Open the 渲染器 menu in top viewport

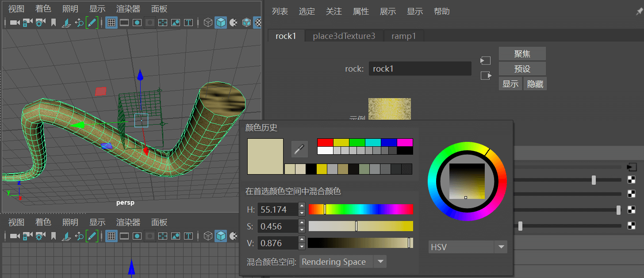pyautogui.click(x=128, y=9)
